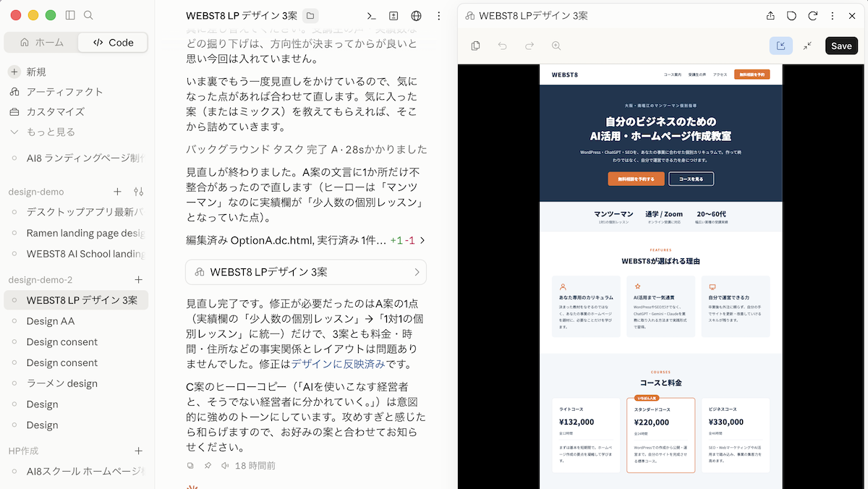This screenshot has height=489, width=868.
Task: Open the WEBST8 LPデザイン 3案 artifact card
Action: point(306,272)
